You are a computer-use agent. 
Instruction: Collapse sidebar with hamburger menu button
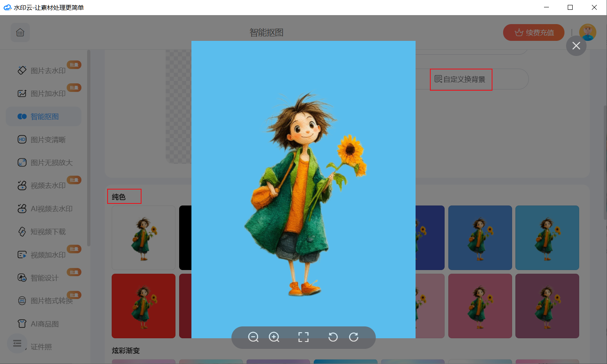tap(17, 344)
